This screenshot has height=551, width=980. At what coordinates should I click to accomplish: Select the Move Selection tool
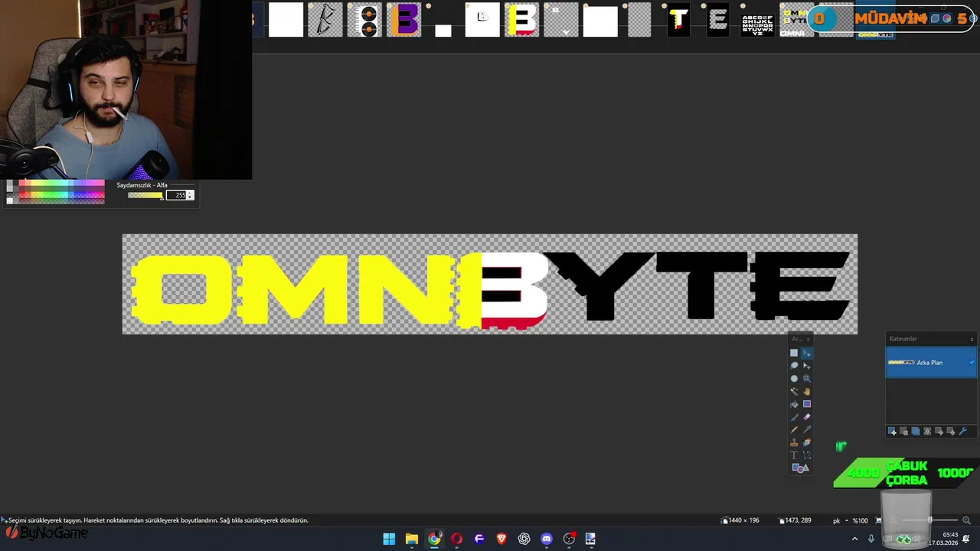pyautogui.click(x=807, y=366)
